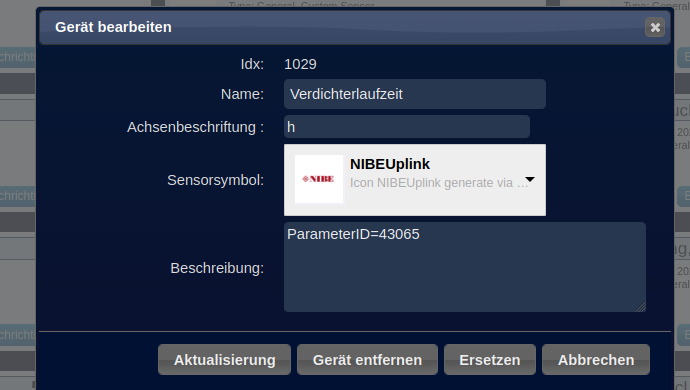690x390 pixels.
Task: Click the Sensorsymbol label
Action: (x=216, y=180)
